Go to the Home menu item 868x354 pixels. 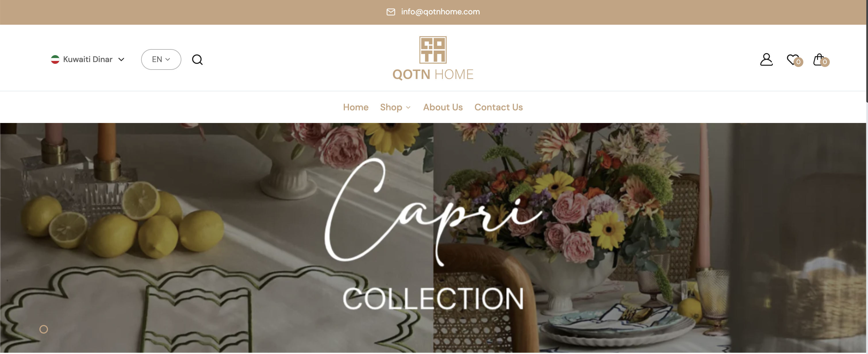tap(356, 107)
